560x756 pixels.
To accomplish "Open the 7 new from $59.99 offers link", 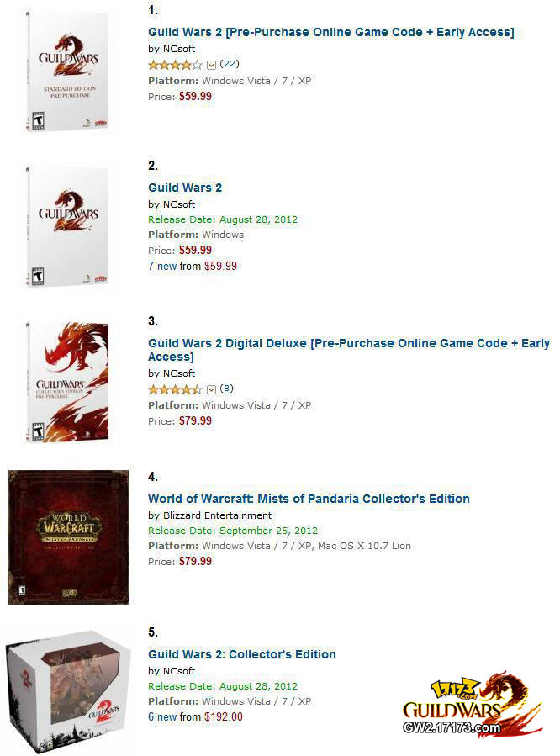I will tap(193, 266).
